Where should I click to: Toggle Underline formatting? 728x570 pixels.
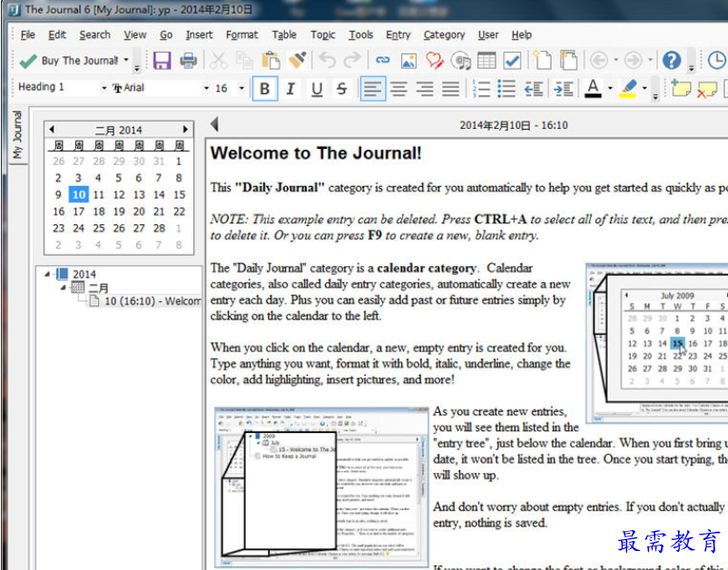(x=317, y=88)
